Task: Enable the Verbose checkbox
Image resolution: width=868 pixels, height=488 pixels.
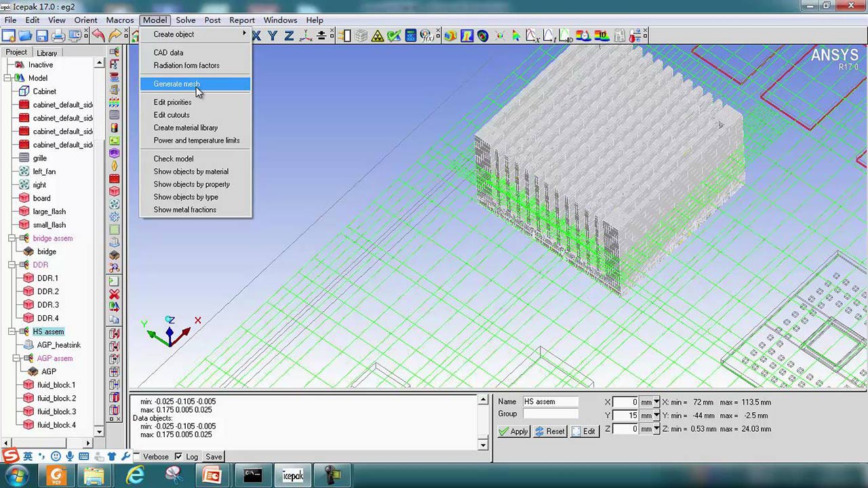Action: 136,457
